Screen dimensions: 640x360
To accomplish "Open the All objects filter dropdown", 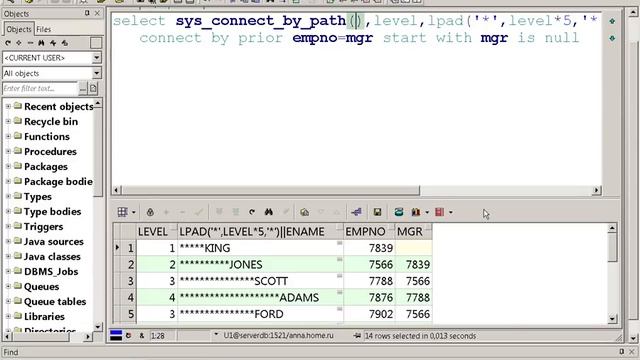I will 97,73.
